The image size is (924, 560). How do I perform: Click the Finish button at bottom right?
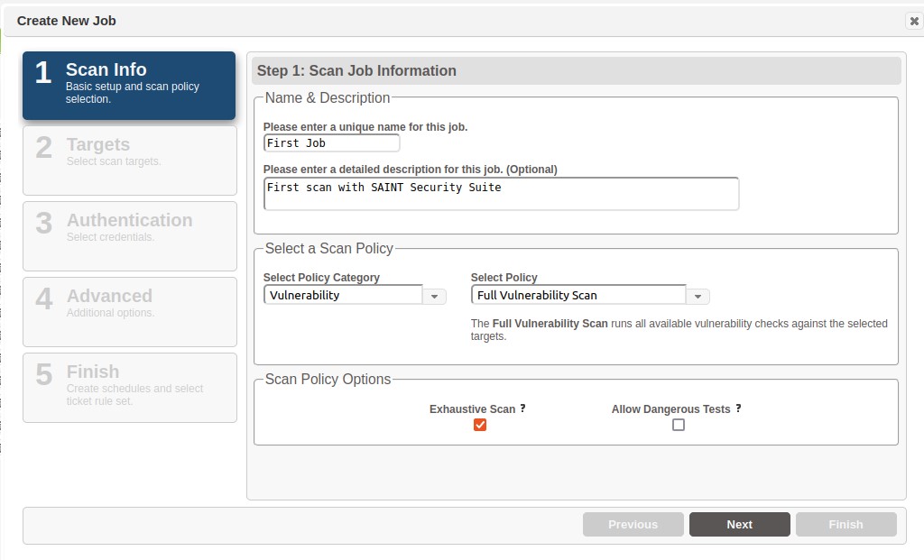click(x=845, y=524)
